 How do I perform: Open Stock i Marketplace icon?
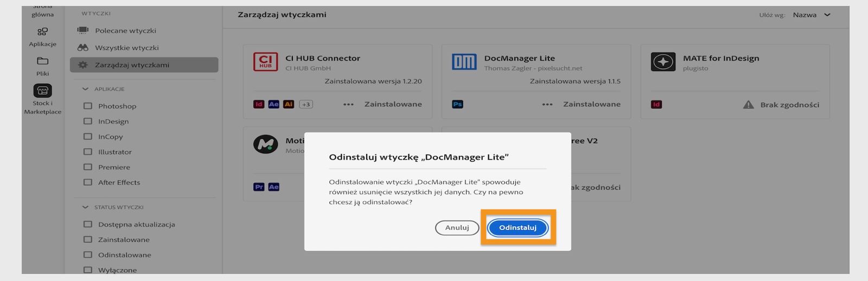(x=42, y=91)
